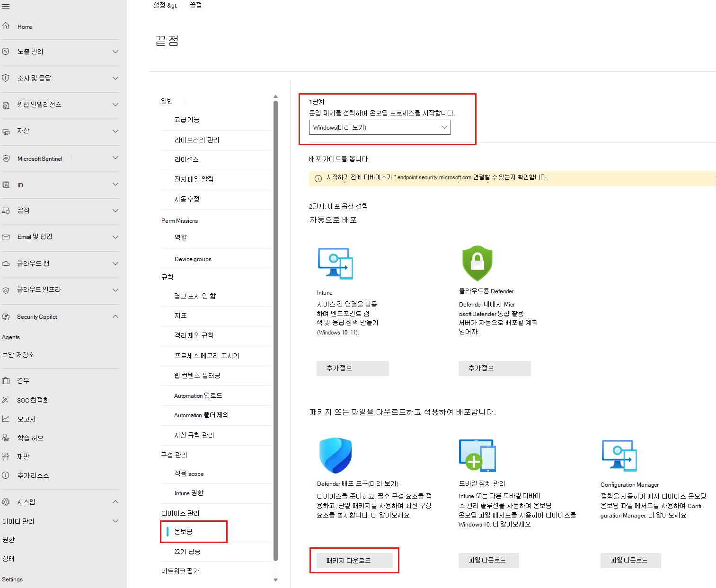The width and height of the screenshot is (716, 588).
Task: Open 경고 표시 안 함 rules
Action: coord(195,296)
